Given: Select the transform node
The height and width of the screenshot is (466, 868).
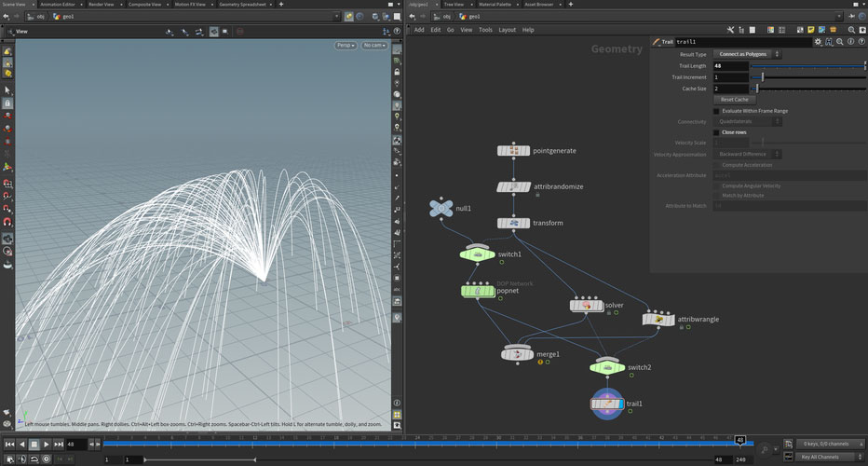Looking at the screenshot, I should [x=513, y=223].
